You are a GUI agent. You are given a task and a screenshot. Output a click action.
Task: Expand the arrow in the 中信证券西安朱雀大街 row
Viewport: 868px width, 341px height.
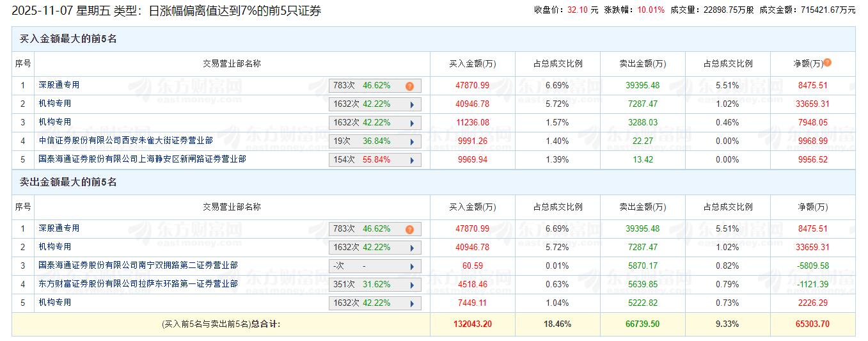(x=411, y=141)
